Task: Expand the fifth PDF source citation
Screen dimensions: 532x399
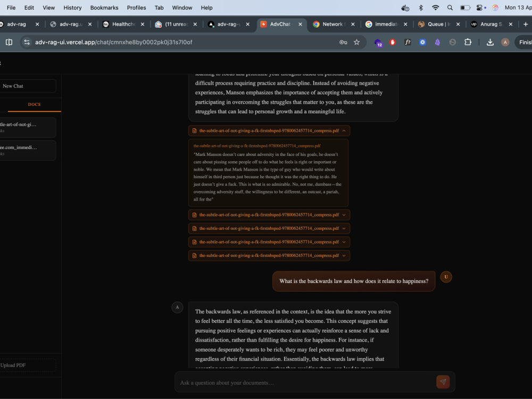Action: click(x=269, y=255)
